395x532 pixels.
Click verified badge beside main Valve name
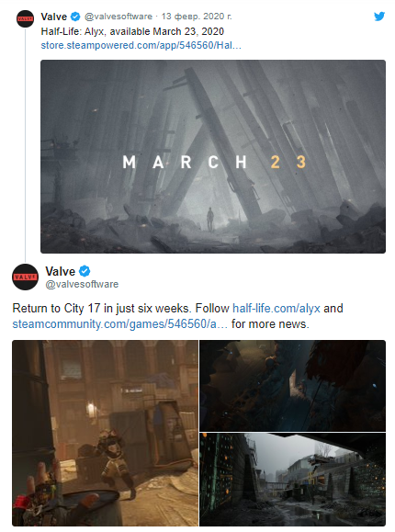85,271
